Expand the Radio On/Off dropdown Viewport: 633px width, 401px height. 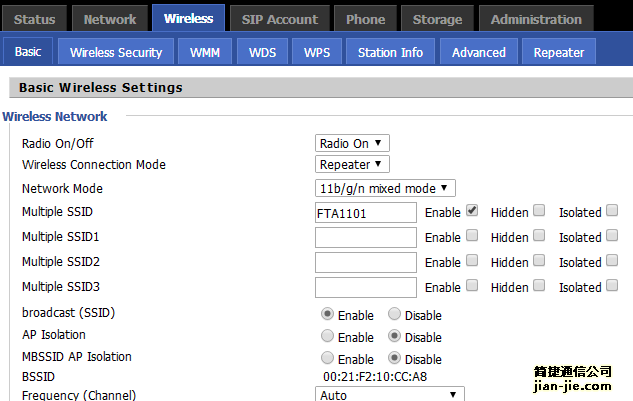point(352,143)
